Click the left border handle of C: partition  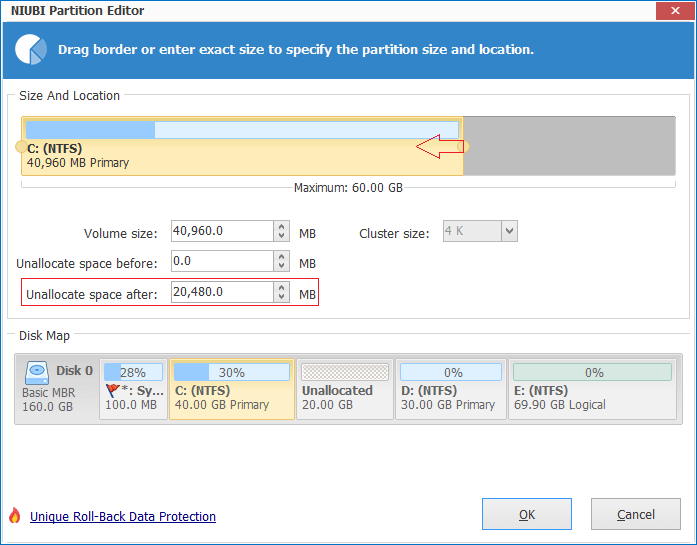[x=21, y=147]
